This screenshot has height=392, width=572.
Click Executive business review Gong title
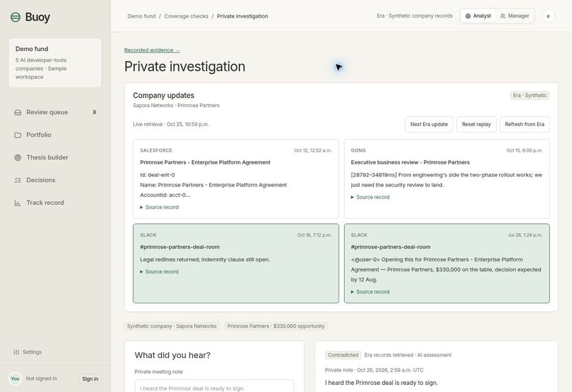pyautogui.click(x=410, y=162)
